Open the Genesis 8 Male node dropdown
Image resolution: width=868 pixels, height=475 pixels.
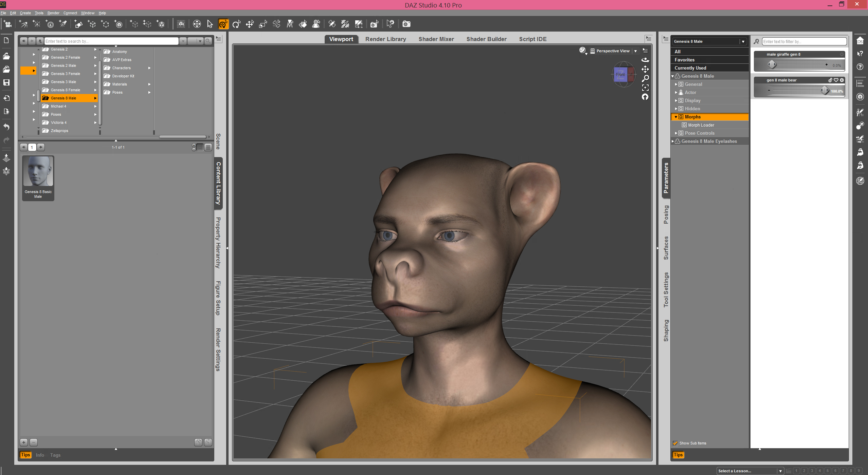tap(743, 41)
